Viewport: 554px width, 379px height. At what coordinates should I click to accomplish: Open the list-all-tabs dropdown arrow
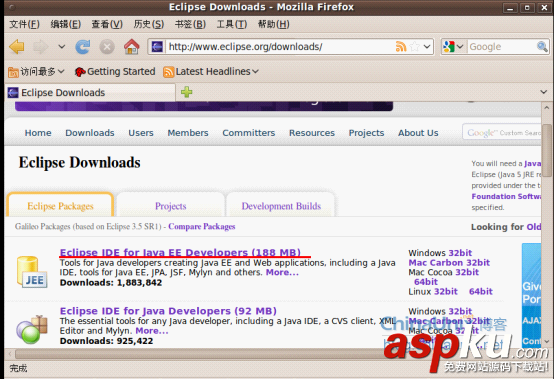tap(544, 92)
